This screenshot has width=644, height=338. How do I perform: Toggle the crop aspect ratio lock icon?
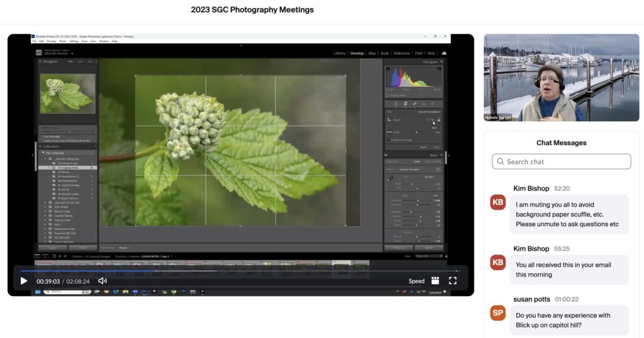[x=439, y=119]
